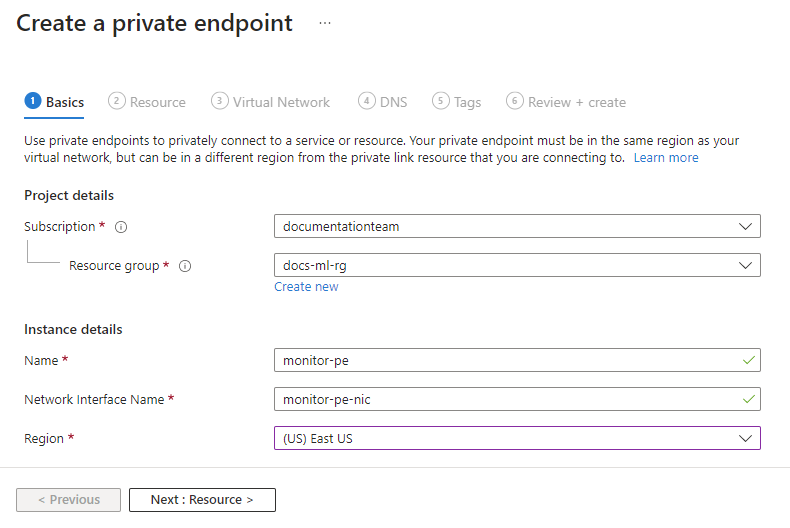790x528 pixels.
Task: Click the Subscription info icon
Action: click(121, 227)
